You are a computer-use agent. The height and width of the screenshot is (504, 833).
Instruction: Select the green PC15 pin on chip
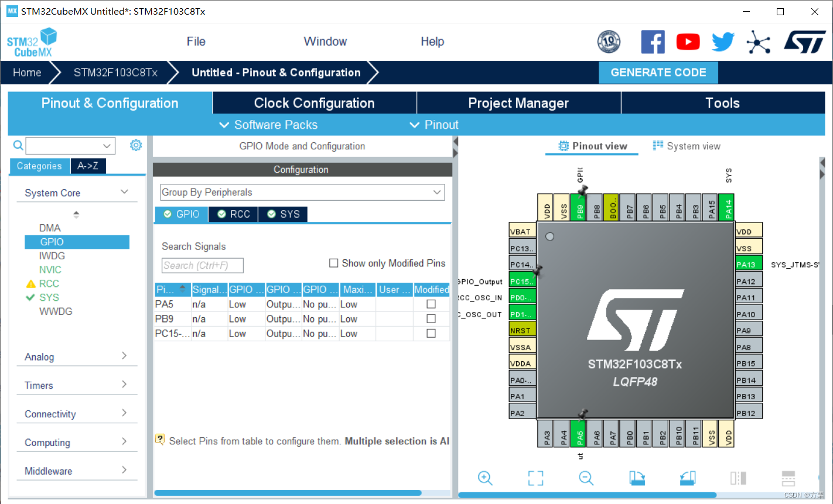[x=522, y=281]
